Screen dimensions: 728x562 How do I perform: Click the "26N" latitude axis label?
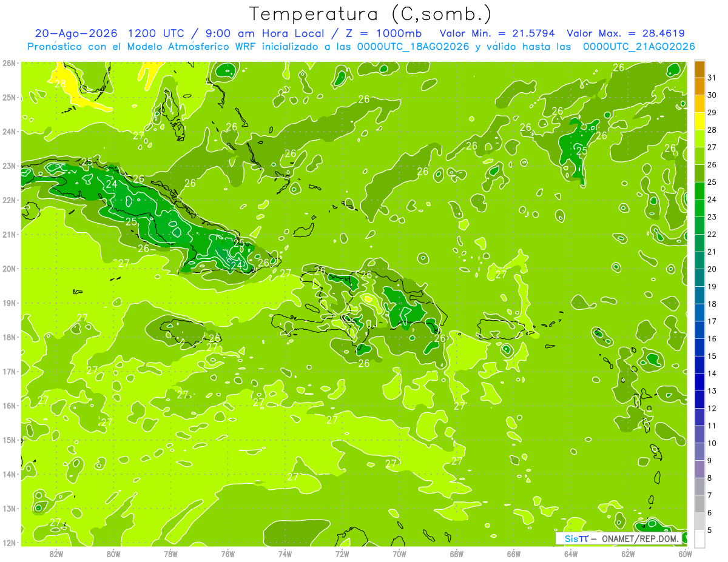9,63
